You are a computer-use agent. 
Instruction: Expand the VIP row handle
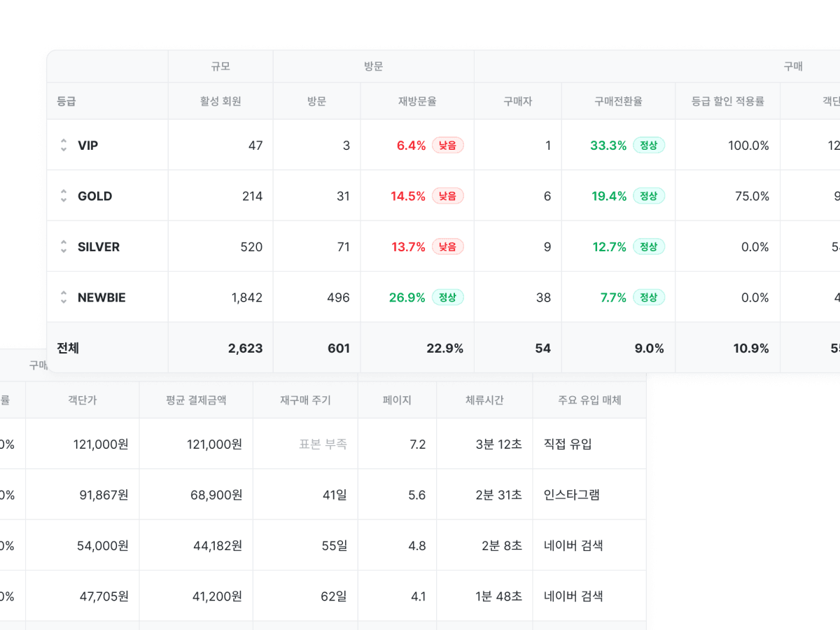(64, 145)
